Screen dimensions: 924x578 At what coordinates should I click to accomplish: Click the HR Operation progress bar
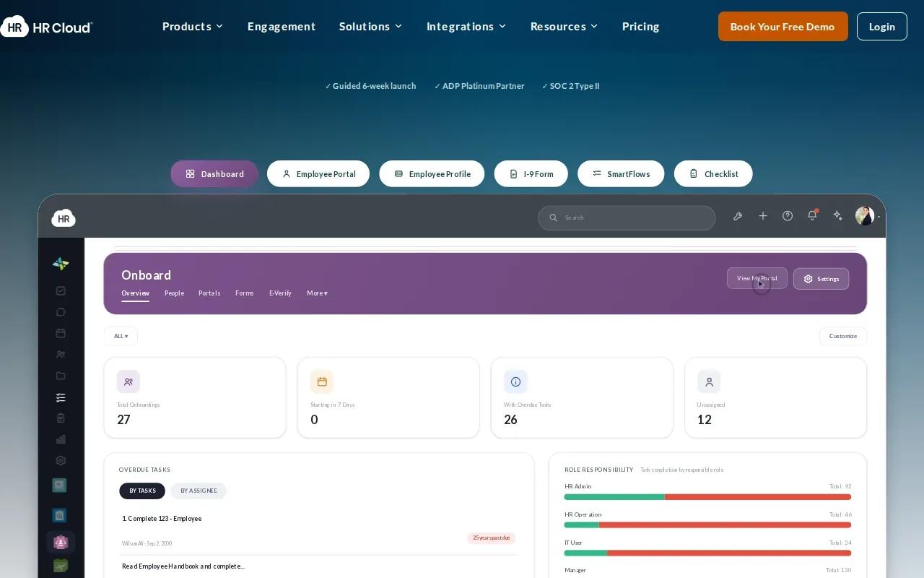click(707, 525)
